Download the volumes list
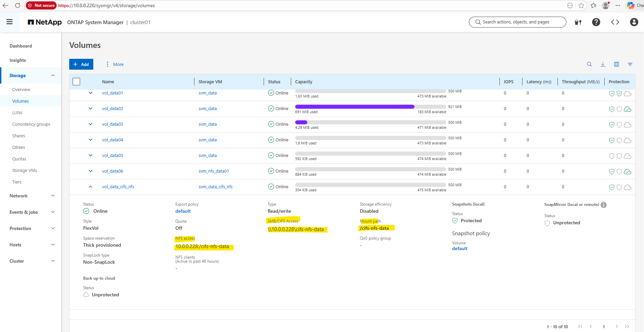 603,64
